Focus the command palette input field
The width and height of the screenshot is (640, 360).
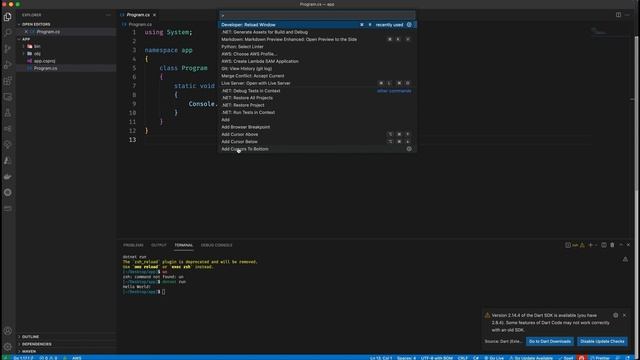318,15
